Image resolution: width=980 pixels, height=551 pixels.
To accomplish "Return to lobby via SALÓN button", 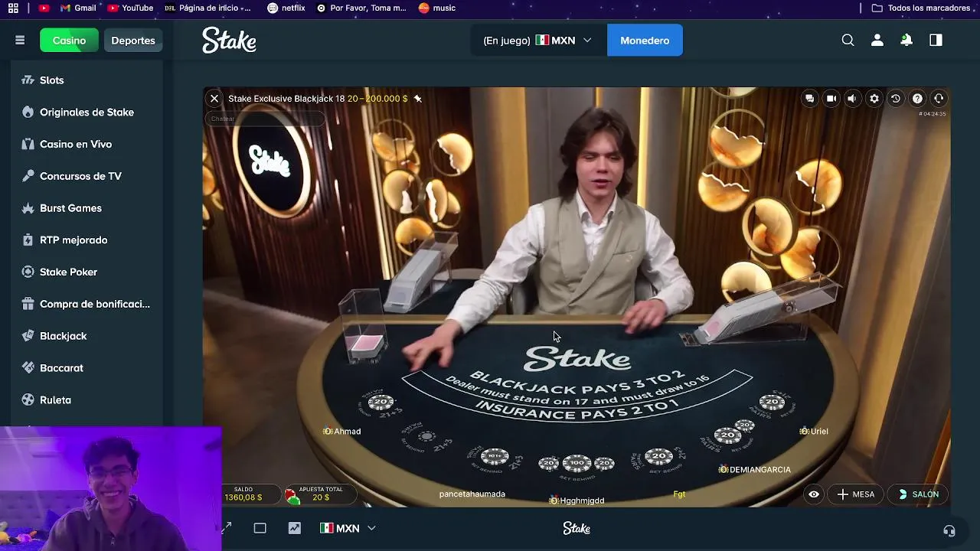I will coord(919,494).
